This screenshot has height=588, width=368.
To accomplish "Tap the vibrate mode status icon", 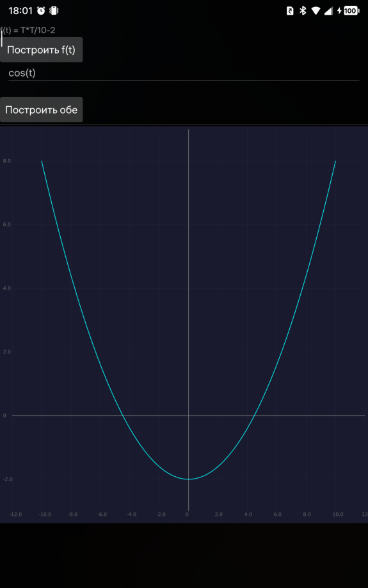I will pos(54,11).
